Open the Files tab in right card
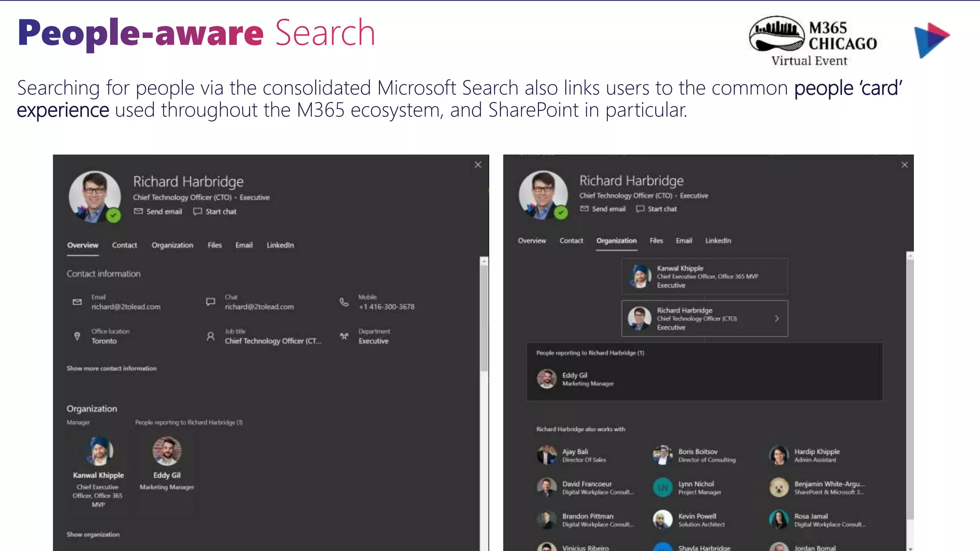980x551 pixels. [657, 241]
